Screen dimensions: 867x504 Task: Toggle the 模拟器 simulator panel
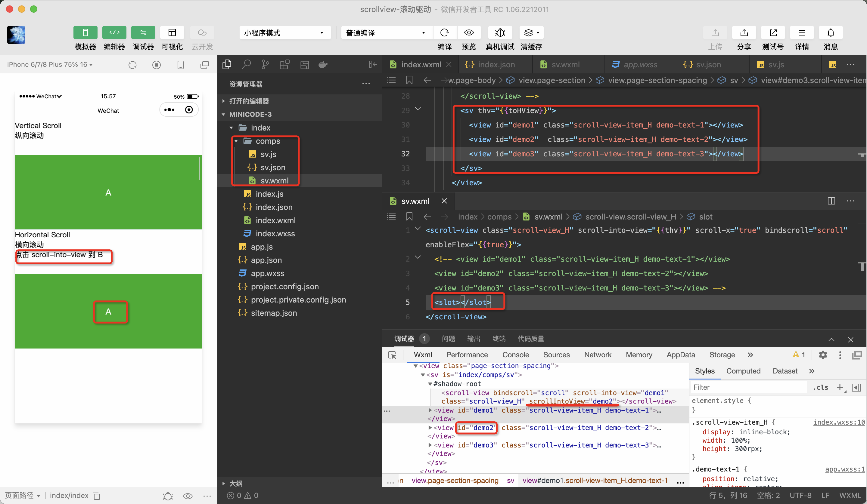point(85,33)
